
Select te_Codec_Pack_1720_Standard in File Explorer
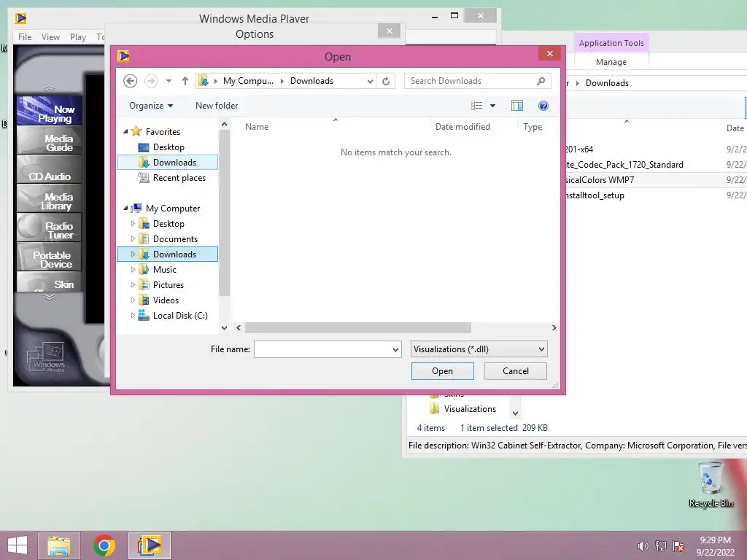pyautogui.click(x=624, y=165)
